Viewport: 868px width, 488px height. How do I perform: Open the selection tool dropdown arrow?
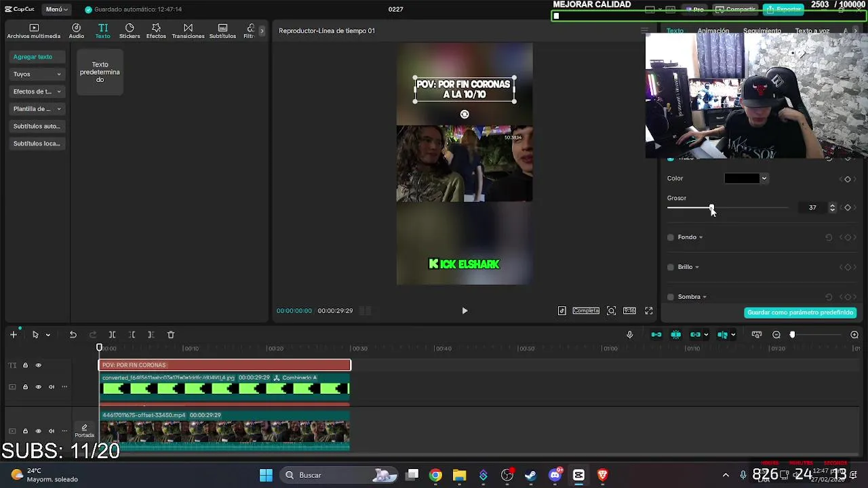(x=47, y=335)
